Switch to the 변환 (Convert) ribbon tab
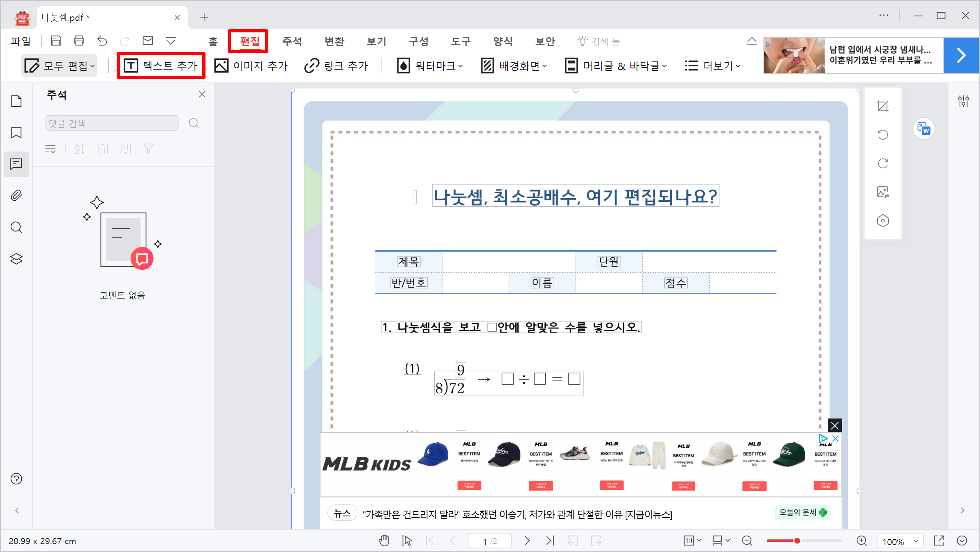980x552 pixels. coord(334,41)
